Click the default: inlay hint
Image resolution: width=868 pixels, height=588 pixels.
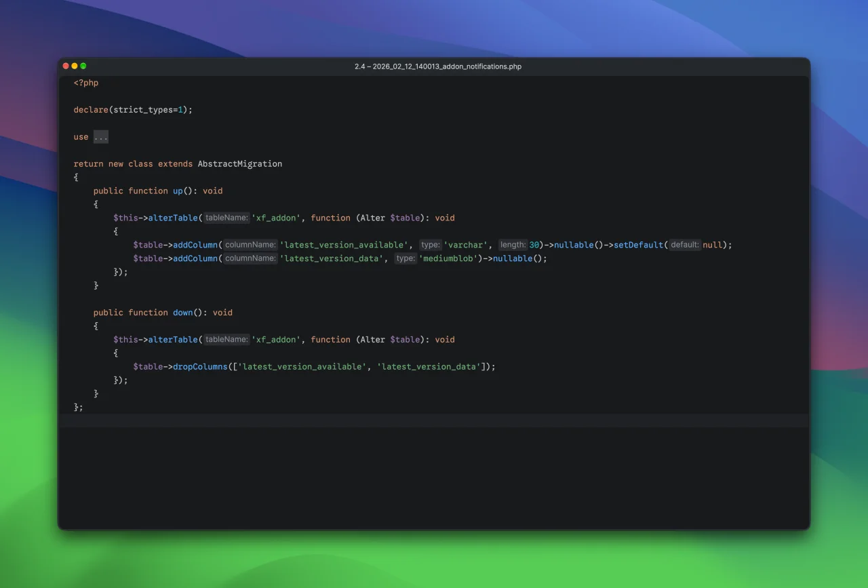click(685, 245)
